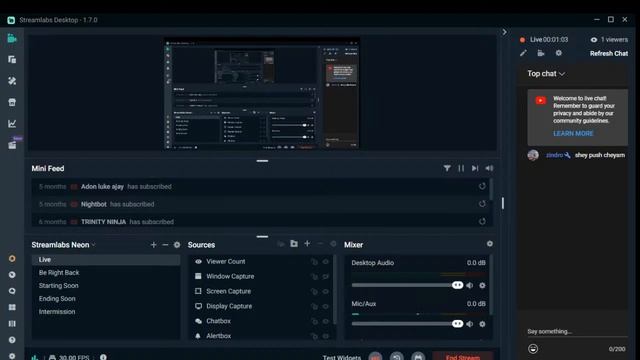Viewport: 640px width, 360px height.
Task: Click the stream preview thumbnail
Action: pos(262,94)
